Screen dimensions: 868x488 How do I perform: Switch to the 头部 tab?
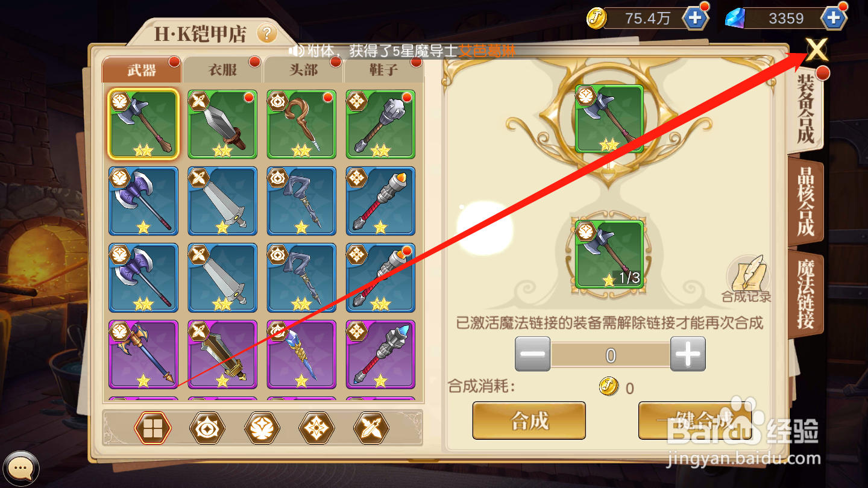303,70
